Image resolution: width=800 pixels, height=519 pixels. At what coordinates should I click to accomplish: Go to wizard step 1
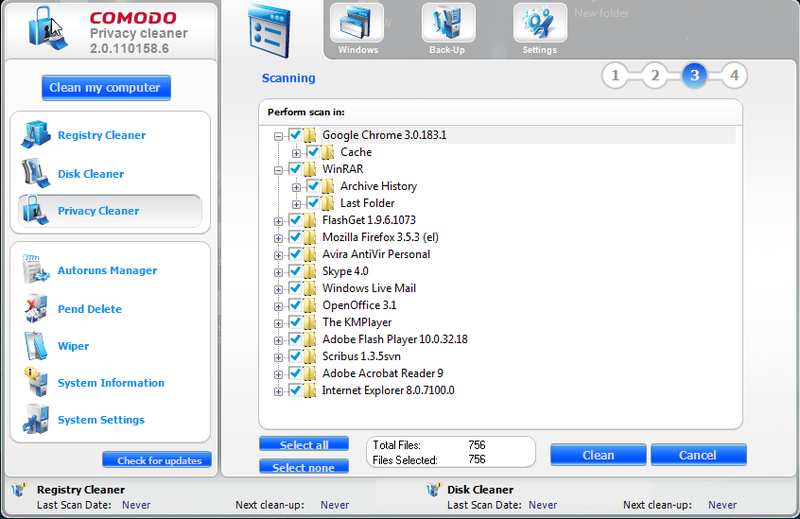click(x=615, y=76)
